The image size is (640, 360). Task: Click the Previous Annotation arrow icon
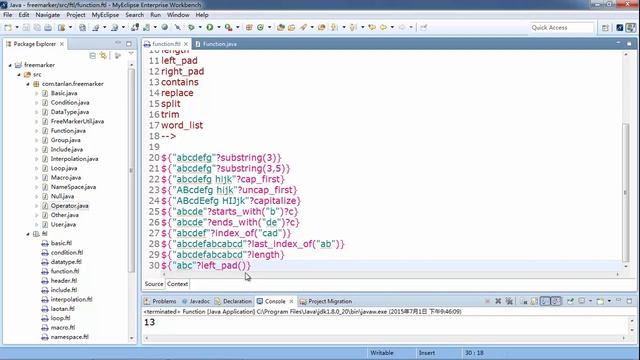coord(353,27)
